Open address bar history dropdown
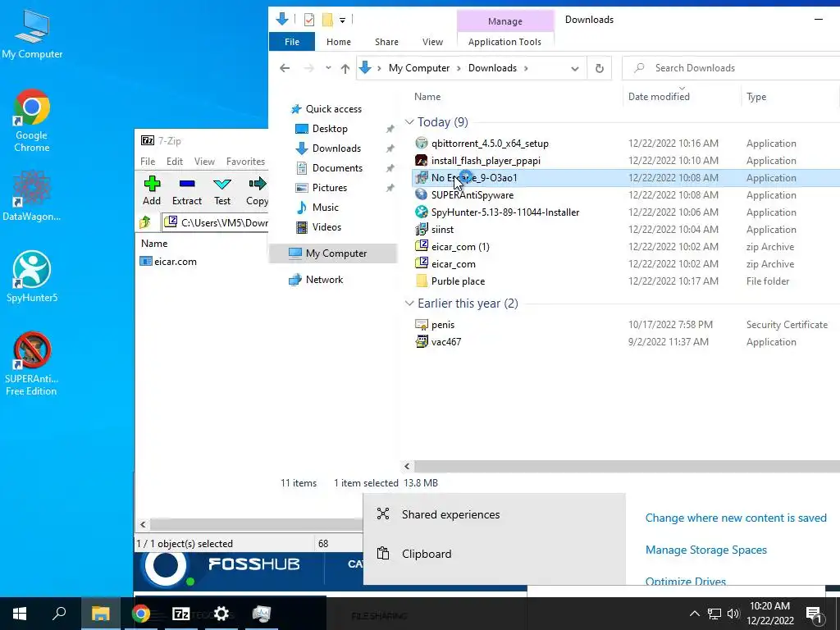 [x=575, y=69]
